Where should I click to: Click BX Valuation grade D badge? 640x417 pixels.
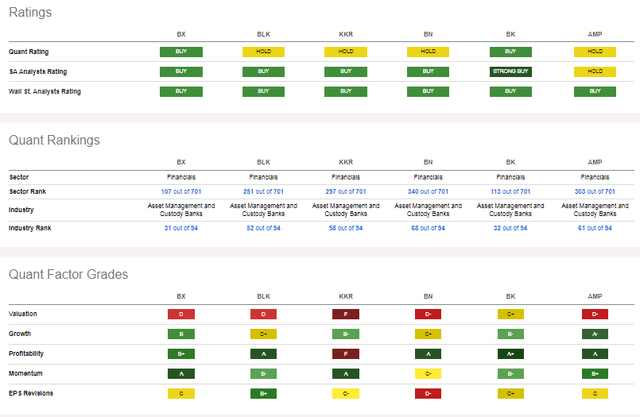click(x=181, y=314)
